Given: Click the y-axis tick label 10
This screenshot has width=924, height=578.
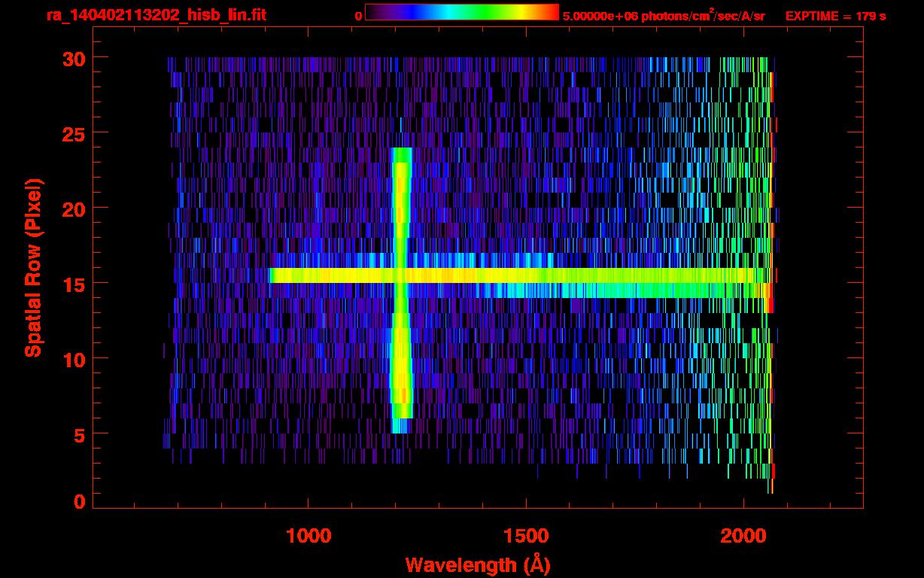Looking at the screenshot, I should click(72, 359).
